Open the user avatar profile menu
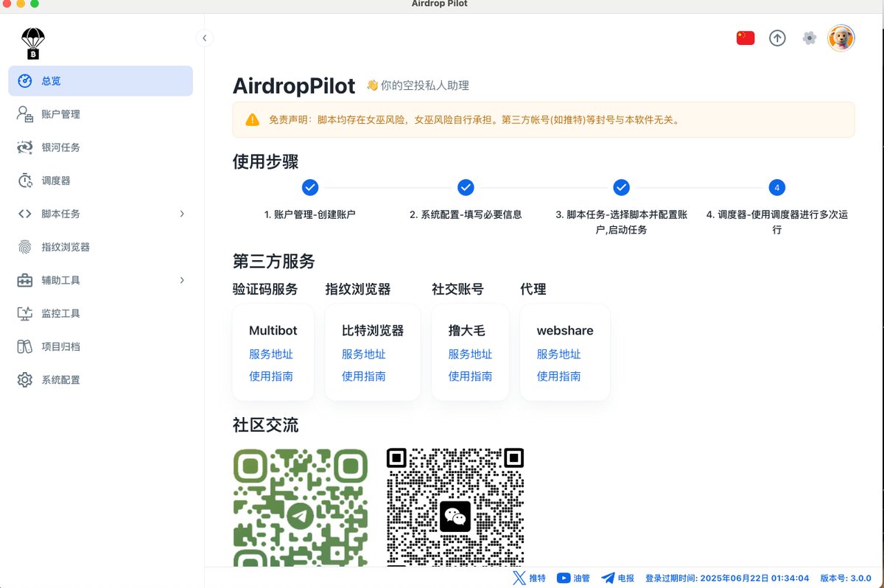884x588 pixels. click(841, 38)
